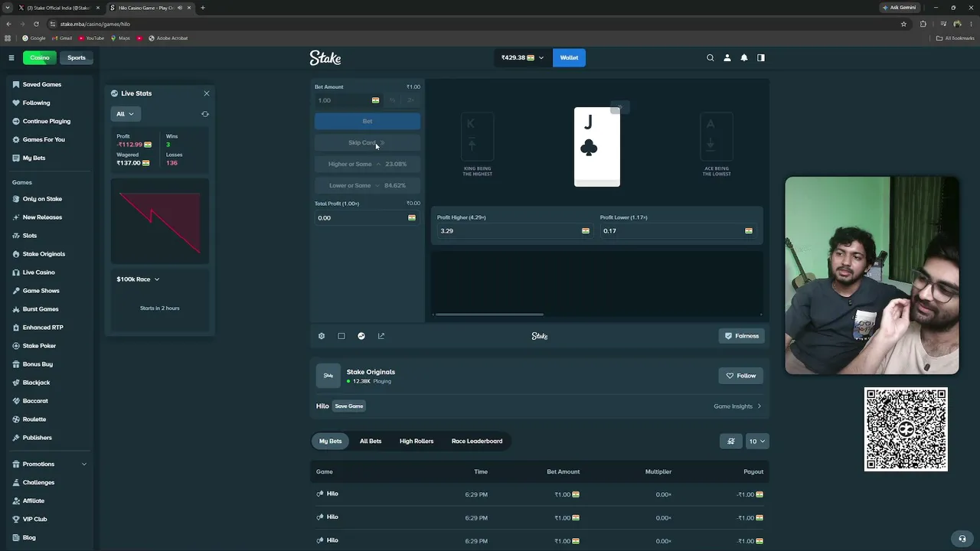Screen dimensions: 980x551
Task: Change the rows-per-page dropdown showing 10
Action: pyautogui.click(x=756, y=441)
